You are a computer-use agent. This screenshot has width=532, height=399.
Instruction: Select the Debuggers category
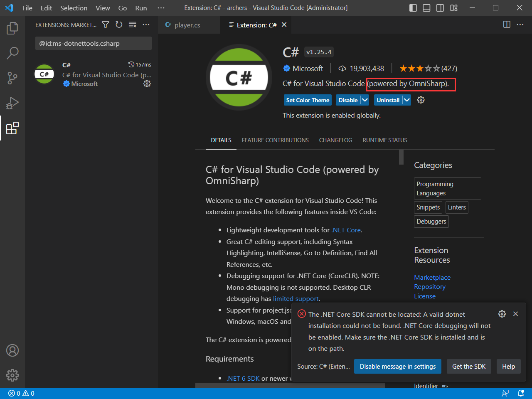431,222
